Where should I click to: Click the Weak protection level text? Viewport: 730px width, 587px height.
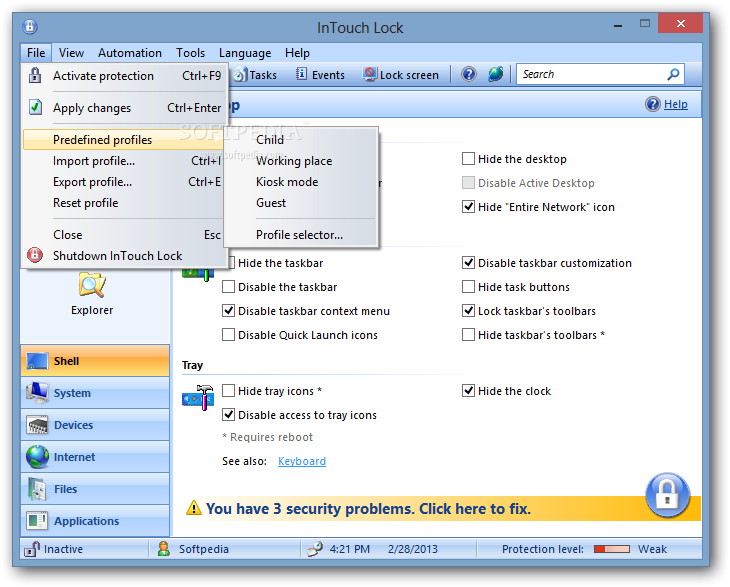tap(652, 549)
